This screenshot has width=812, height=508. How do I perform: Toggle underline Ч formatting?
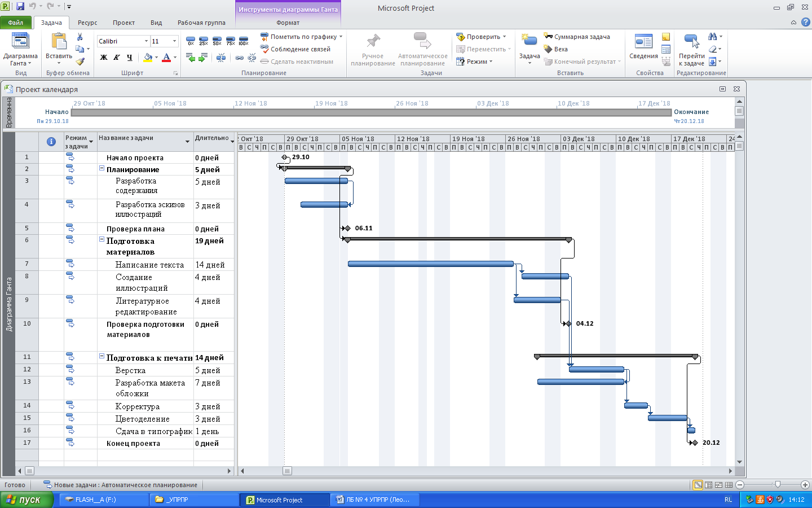[130, 58]
